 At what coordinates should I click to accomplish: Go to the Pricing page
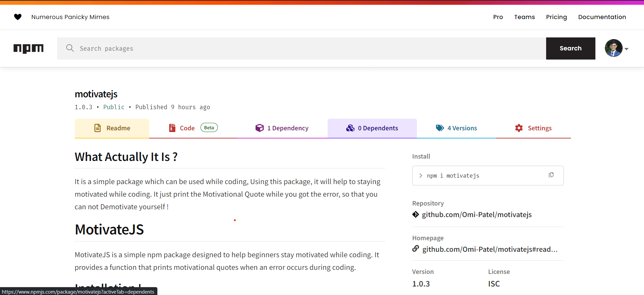556,17
